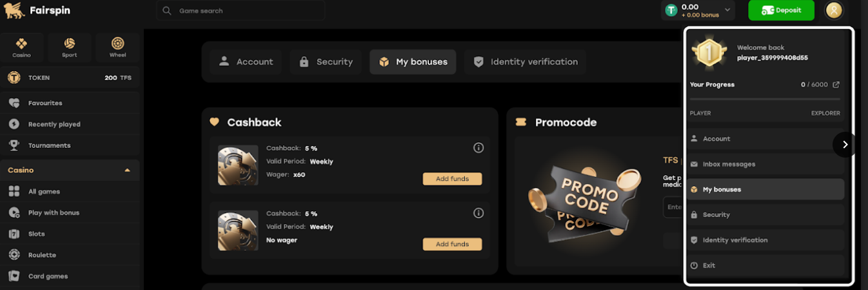Screen dimensions: 868x290
Task: Click the Game search field
Action: click(241, 10)
